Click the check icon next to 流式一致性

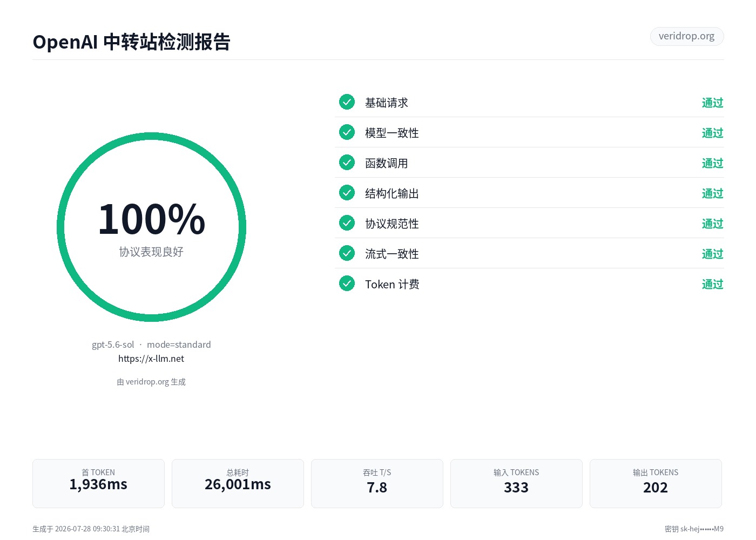[347, 253]
